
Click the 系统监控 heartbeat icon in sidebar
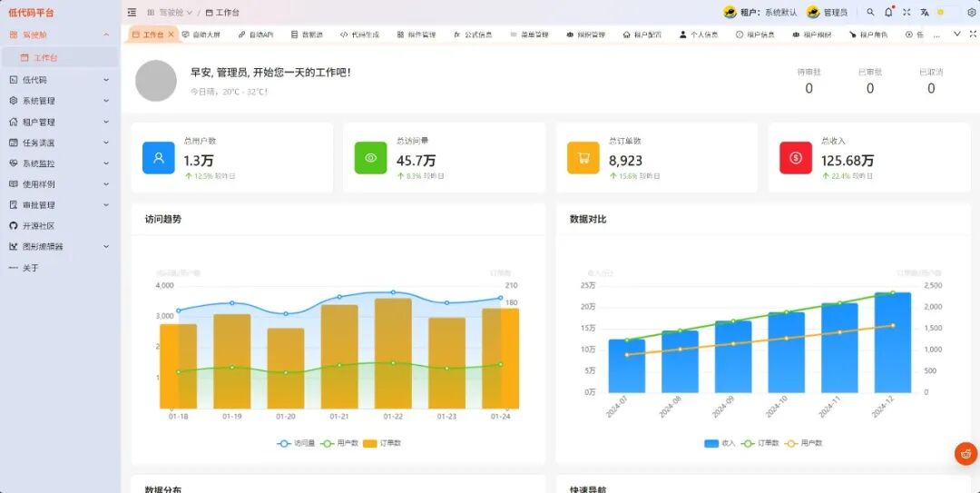[13, 163]
